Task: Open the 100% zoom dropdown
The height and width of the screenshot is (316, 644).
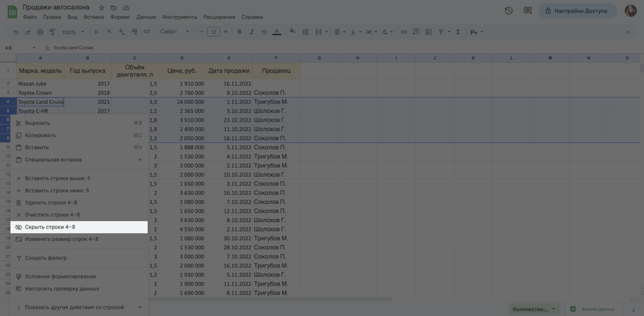Action: [x=73, y=32]
